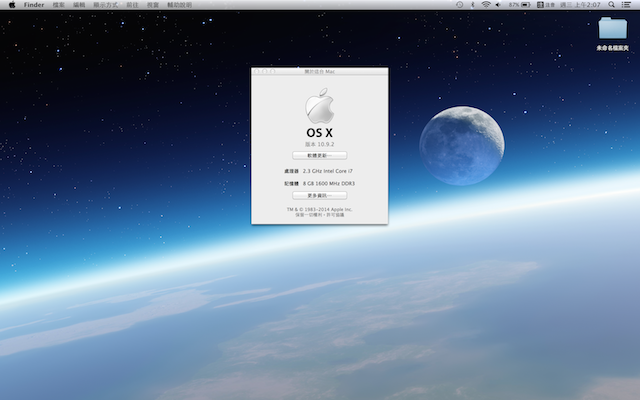
Task: Click the clock showing 上午2:07
Action: click(580, 5)
